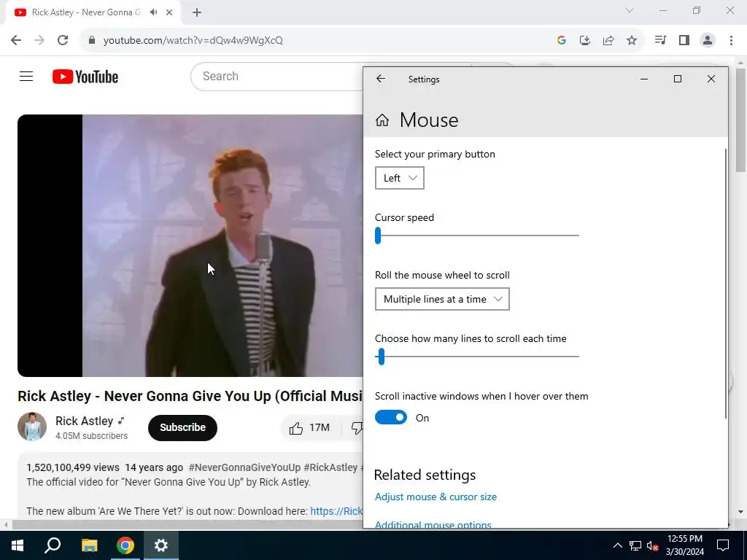
Task: Go back in the Settings window
Action: pyautogui.click(x=381, y=79)
